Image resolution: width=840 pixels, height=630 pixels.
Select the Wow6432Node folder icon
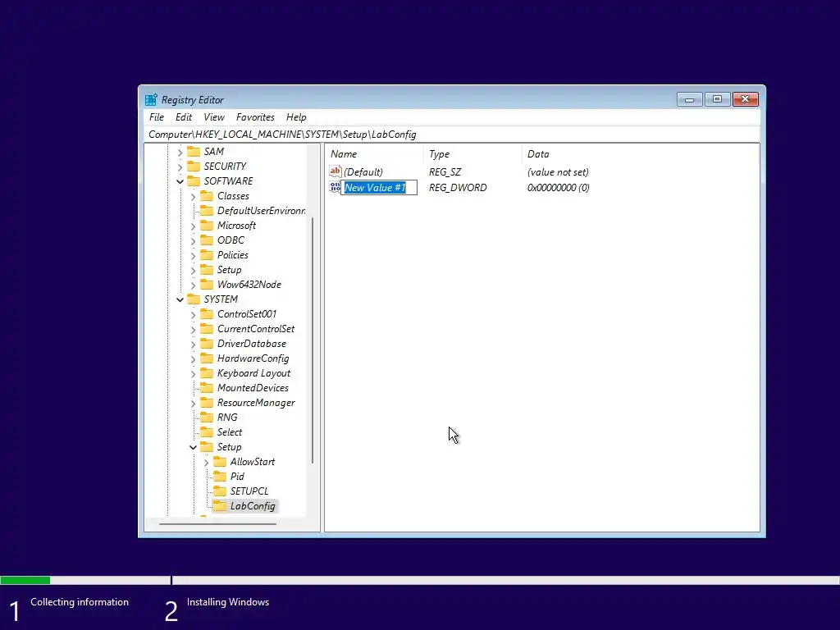(207, 285)
